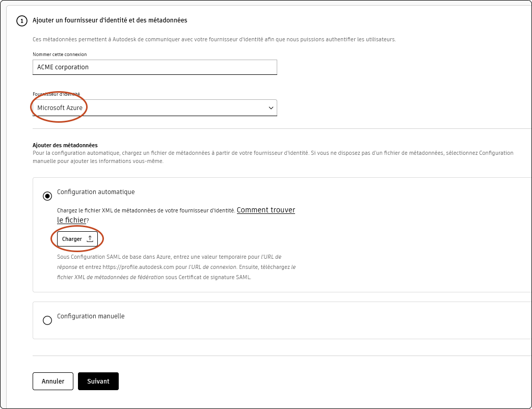Image resolution: width=532 pixels, height=409 pixels.
Task: Open the Fournisseur d'identité dropdown
Action: (x=154, y=107)
